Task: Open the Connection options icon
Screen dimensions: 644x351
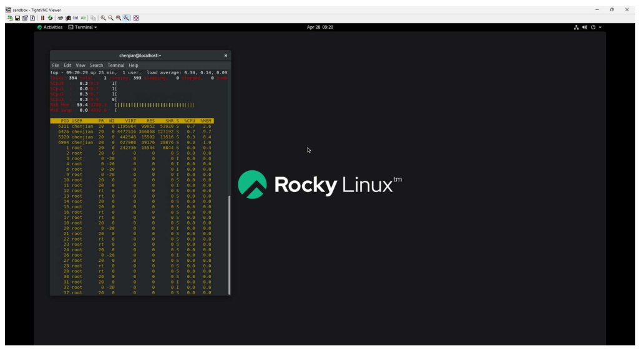Action: [25, 18]
